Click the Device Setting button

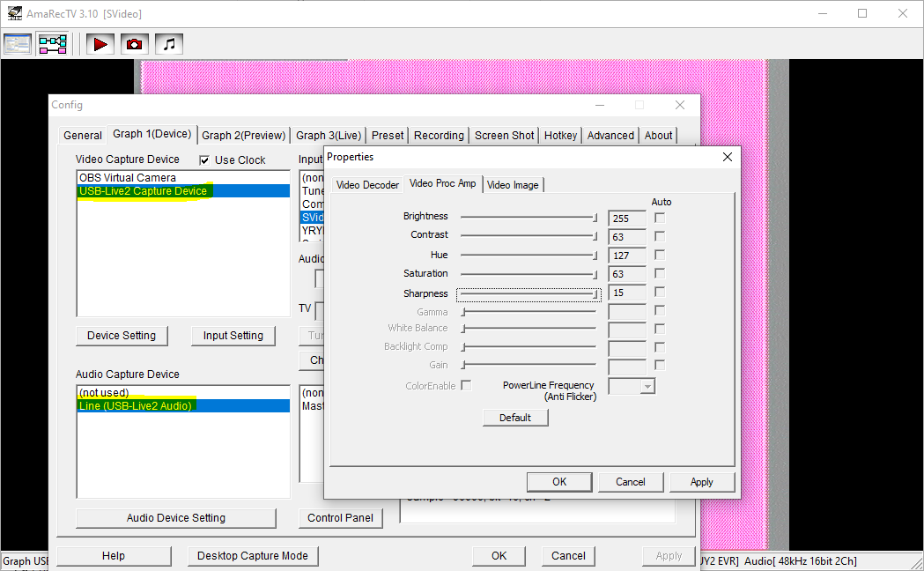point(122,336)
